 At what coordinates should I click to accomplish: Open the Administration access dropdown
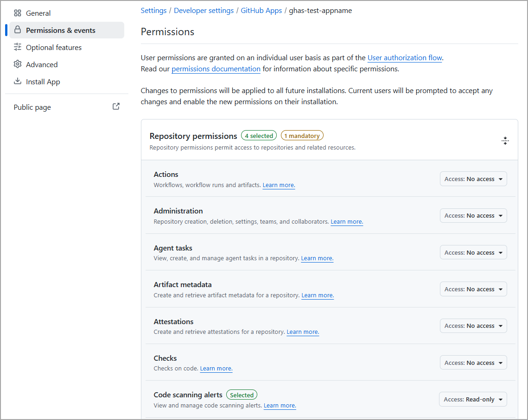point(473,215)
